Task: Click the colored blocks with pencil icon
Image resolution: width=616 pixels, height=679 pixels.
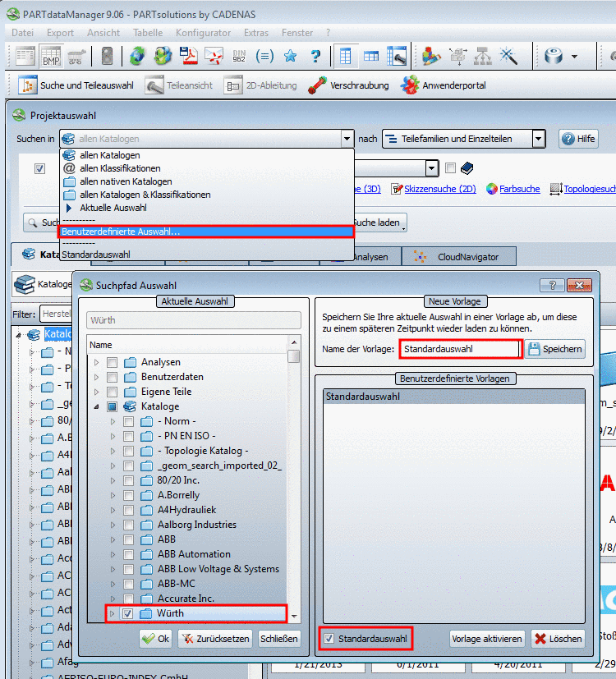Action: [x=431, y=57]
